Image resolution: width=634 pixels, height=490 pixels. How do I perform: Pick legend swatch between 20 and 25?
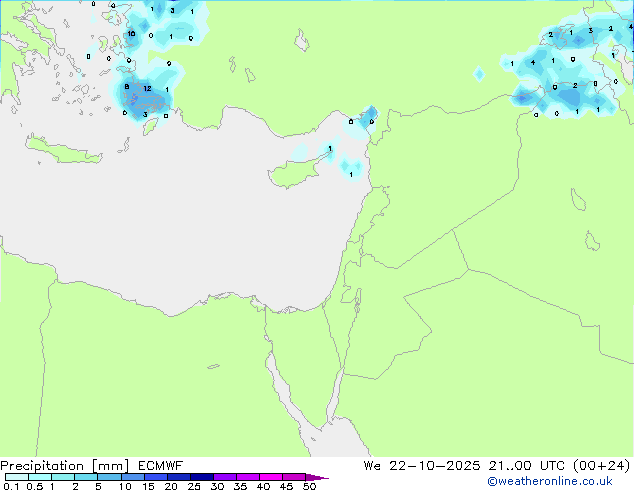178,477
